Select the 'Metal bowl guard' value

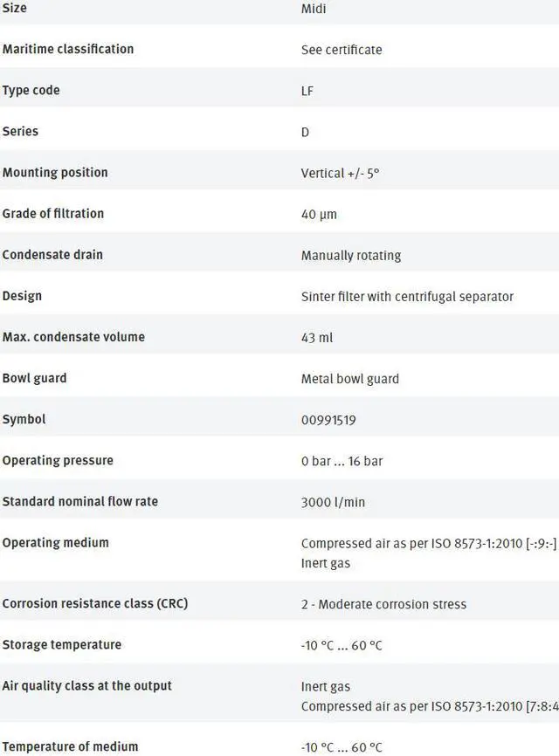pyautogui.click(x=350, y=379)
